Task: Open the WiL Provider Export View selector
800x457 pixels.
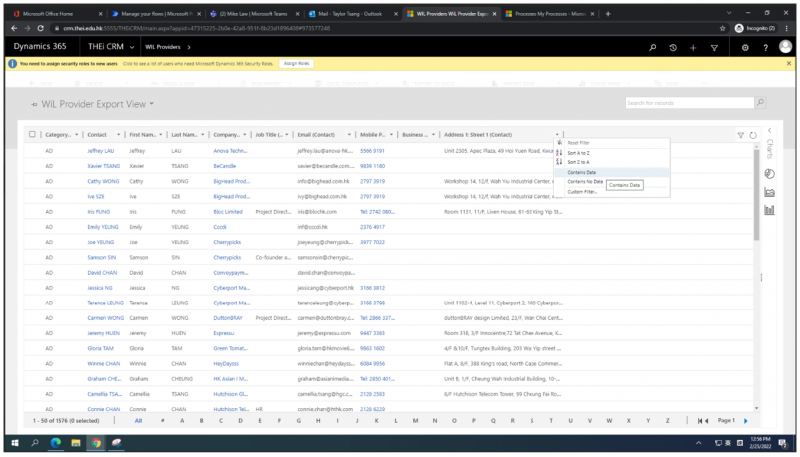Action: pyautogui.click(x=97, y=104)
